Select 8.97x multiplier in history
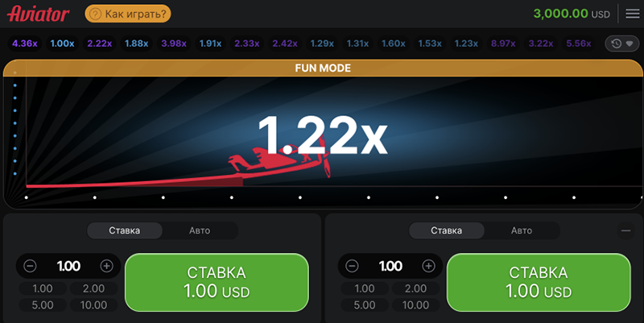 pos(503,43)
